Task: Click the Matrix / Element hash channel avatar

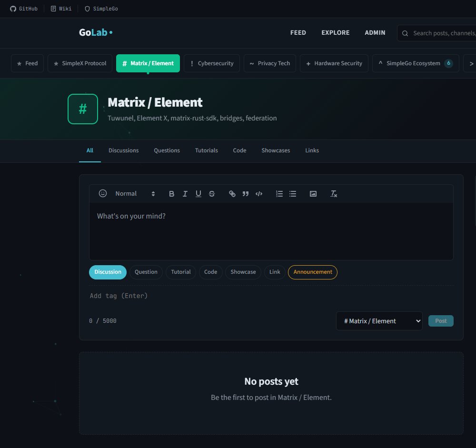Action: [x=83, y=109]
